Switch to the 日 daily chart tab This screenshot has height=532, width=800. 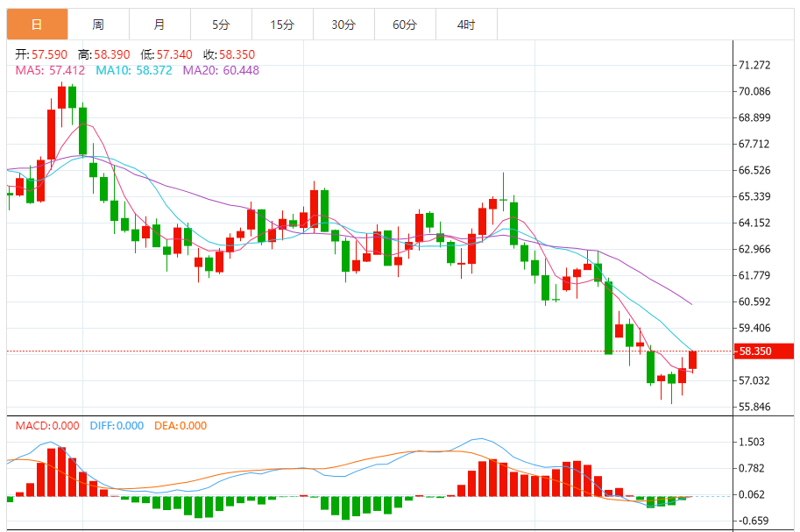(x=37, y=25)
